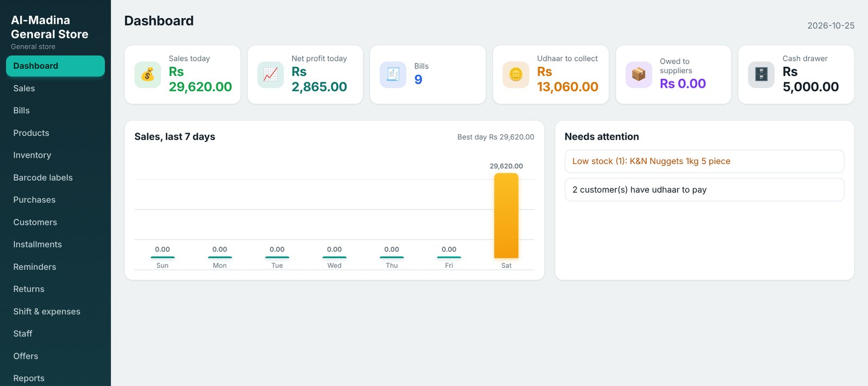
Task: Click the Bills count 9
Action: [x=418, y=80]
